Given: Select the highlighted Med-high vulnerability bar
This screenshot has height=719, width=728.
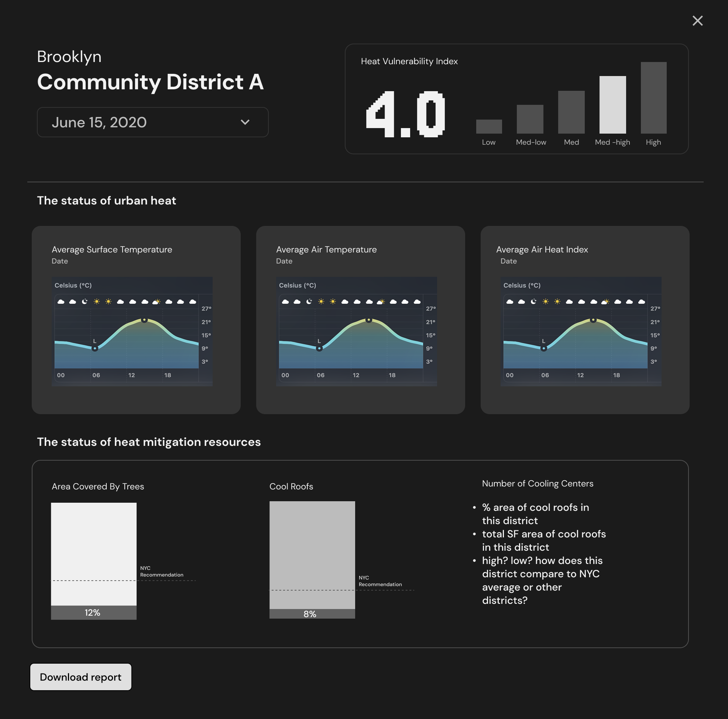Looking at the screenshot, I should click(x=612, y=105).
